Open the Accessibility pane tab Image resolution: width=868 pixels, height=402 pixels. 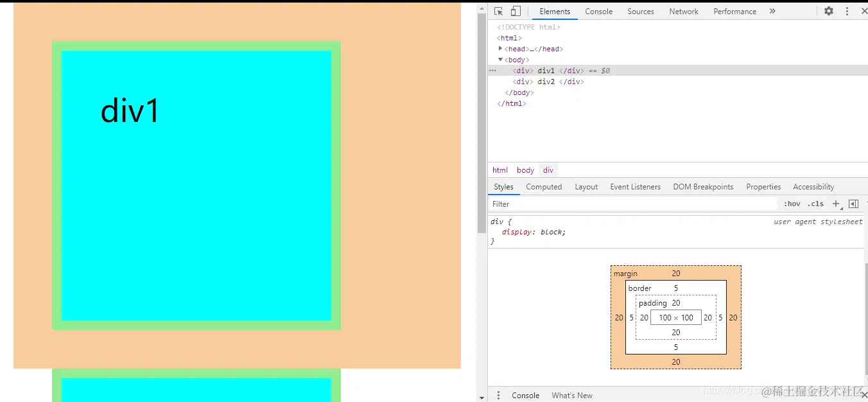tap(813, 187)
